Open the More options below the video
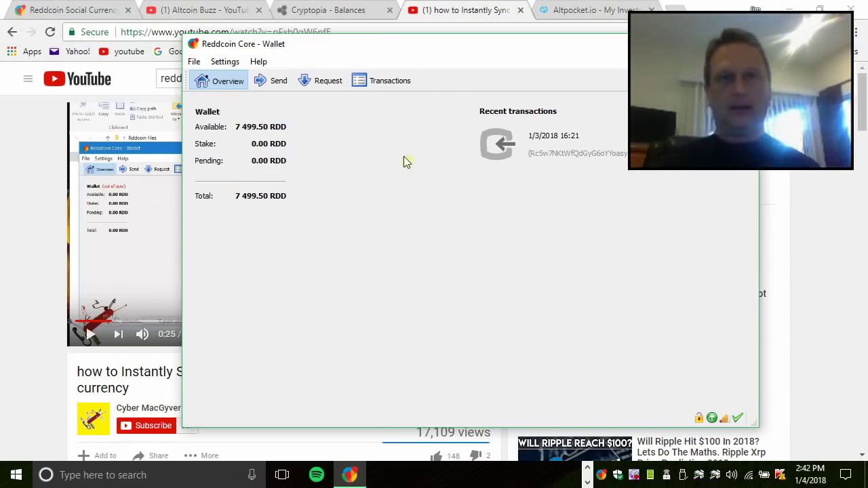The height and width of the screenshot is (488, 868). [x=201, y=455]
